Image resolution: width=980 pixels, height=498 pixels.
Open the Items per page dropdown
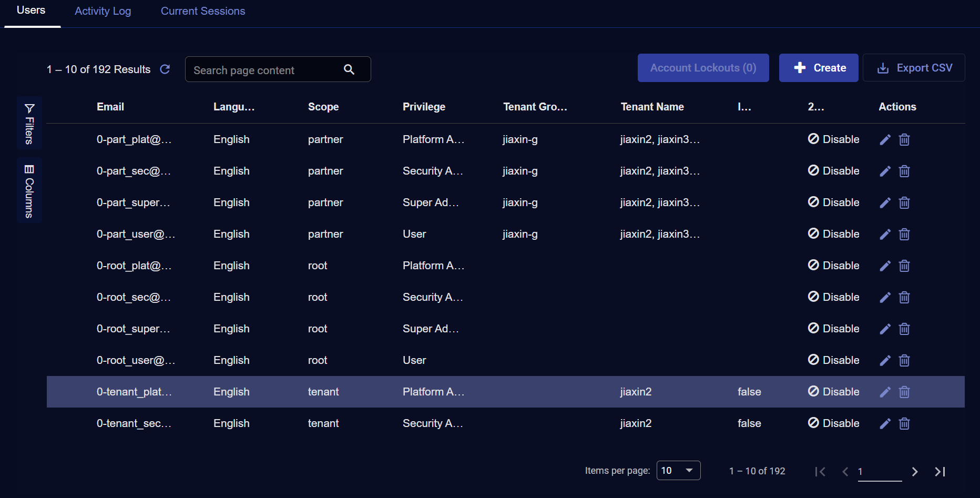click(678, 471)
